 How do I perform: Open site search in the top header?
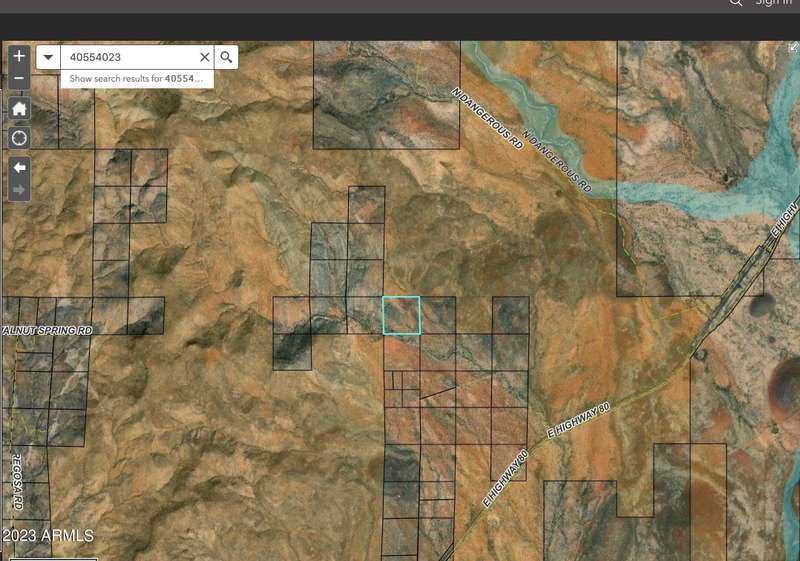736,3
